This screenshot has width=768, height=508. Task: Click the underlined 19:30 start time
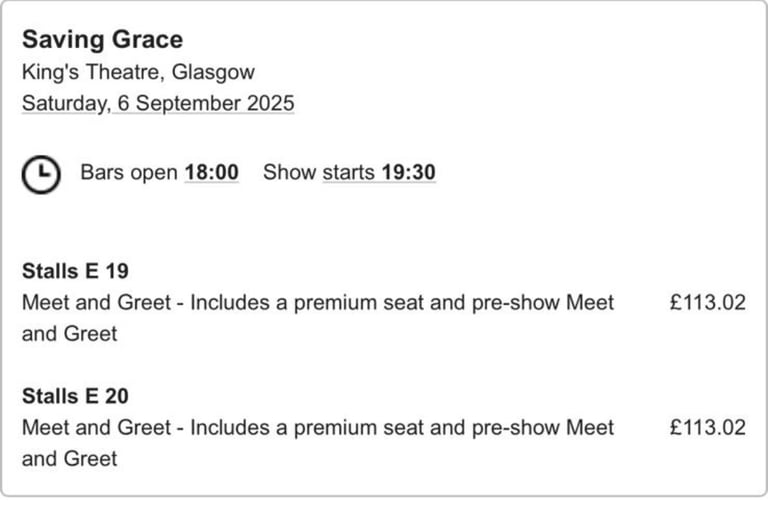[408, 172]
